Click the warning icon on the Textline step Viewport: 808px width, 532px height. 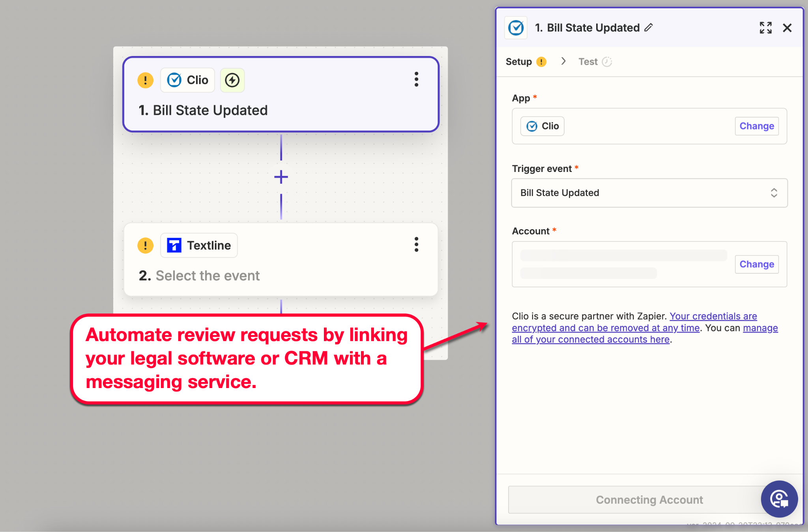pos(145,245)
